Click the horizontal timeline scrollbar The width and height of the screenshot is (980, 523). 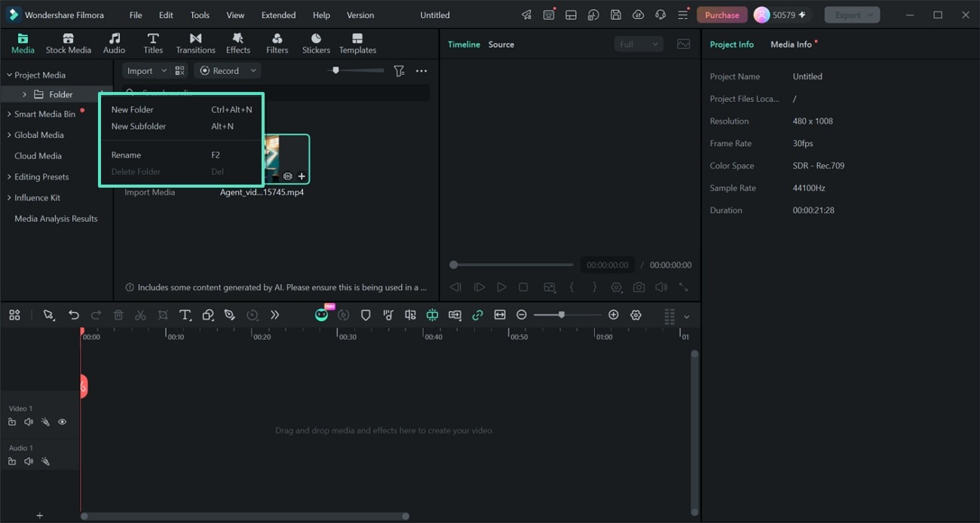click(x=245, y=516)
